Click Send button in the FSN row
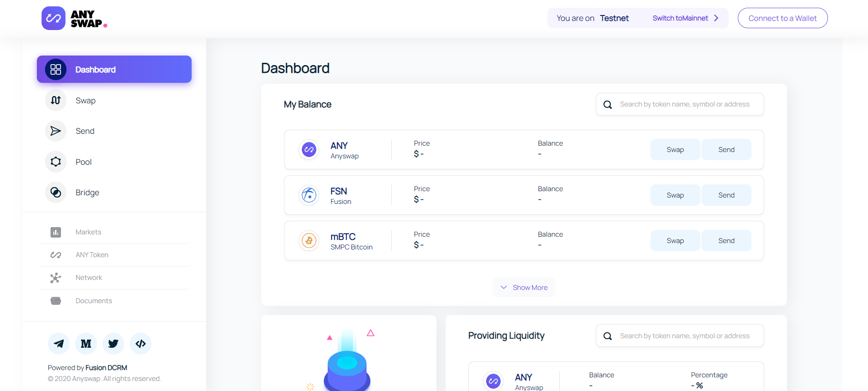 [x=726, y=195]
